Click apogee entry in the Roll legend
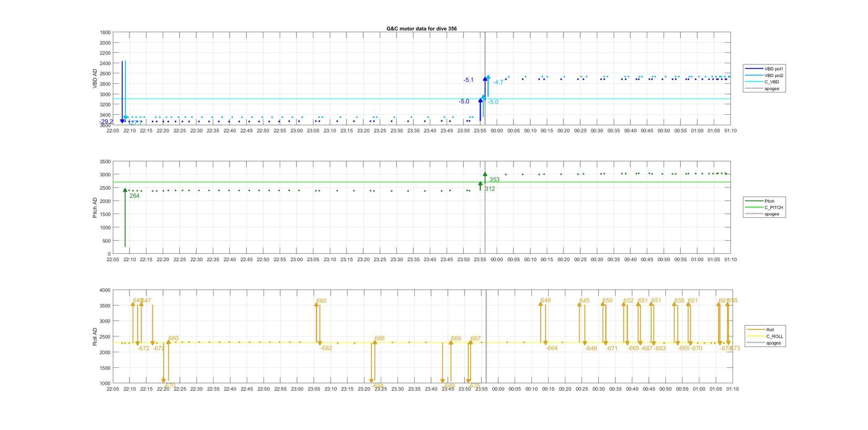This screenshot has width=868, height=430. (765, 343)
